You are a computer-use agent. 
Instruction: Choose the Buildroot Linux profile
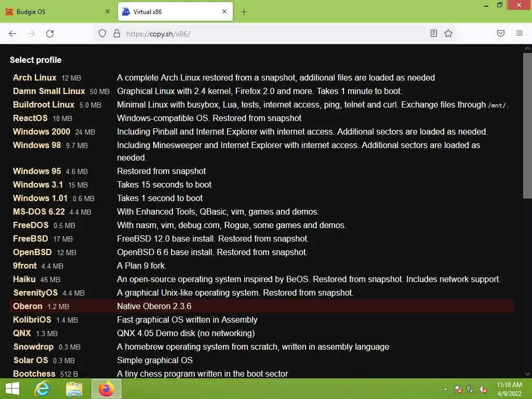coord(44,105)
